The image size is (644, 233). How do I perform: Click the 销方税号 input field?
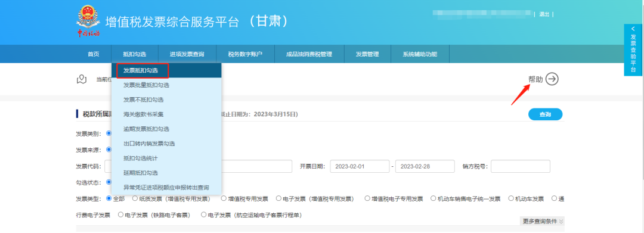pos(521,166)
